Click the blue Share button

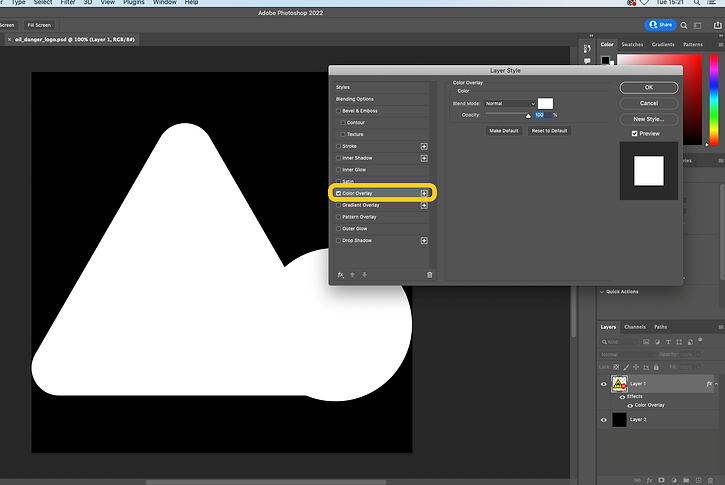pos(660,25)
